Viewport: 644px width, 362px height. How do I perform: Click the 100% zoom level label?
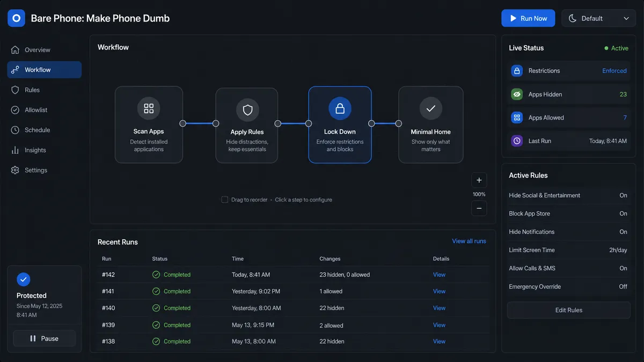click(479, 194)
